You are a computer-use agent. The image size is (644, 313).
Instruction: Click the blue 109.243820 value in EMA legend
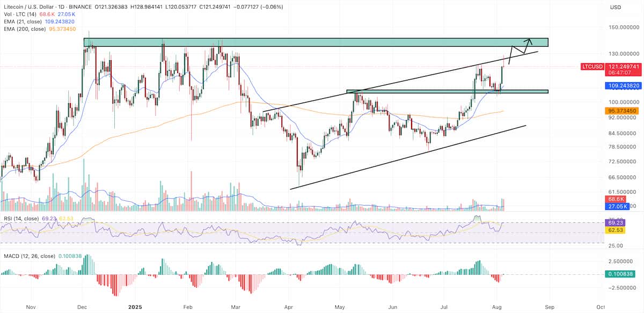click(x=60, y=21)
